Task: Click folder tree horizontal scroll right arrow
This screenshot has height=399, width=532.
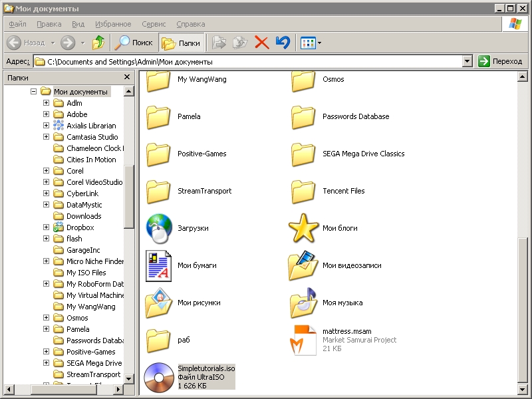Action: 118,389
